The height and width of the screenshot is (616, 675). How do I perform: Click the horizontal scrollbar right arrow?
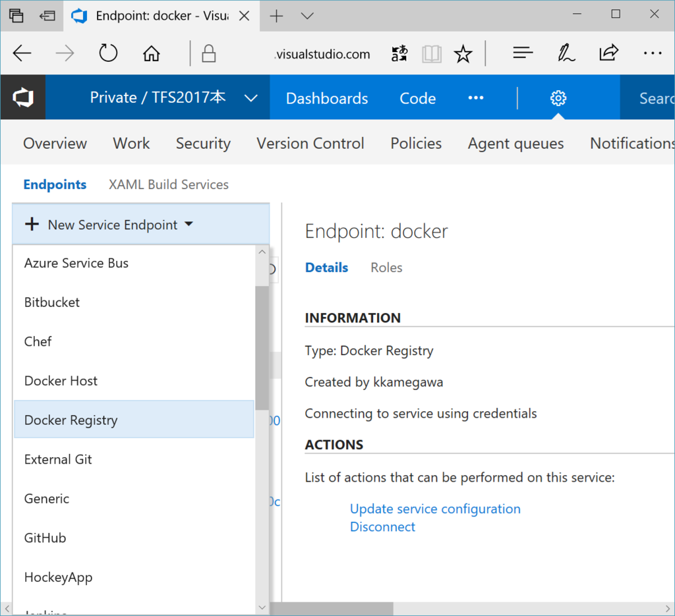click(x=668, y=609)
